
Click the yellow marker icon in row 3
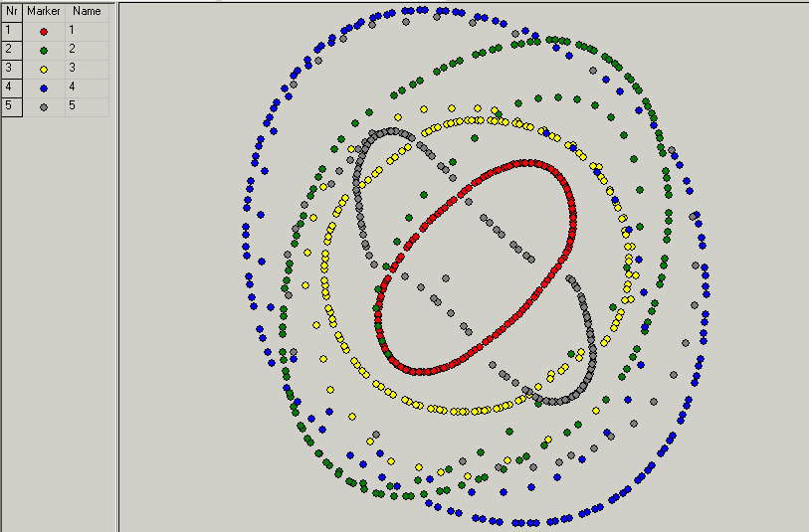tap(44, 69)
